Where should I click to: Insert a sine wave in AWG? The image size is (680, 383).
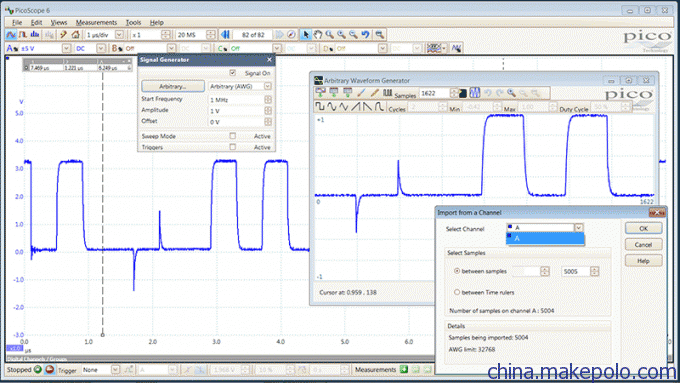pos(332,107)
